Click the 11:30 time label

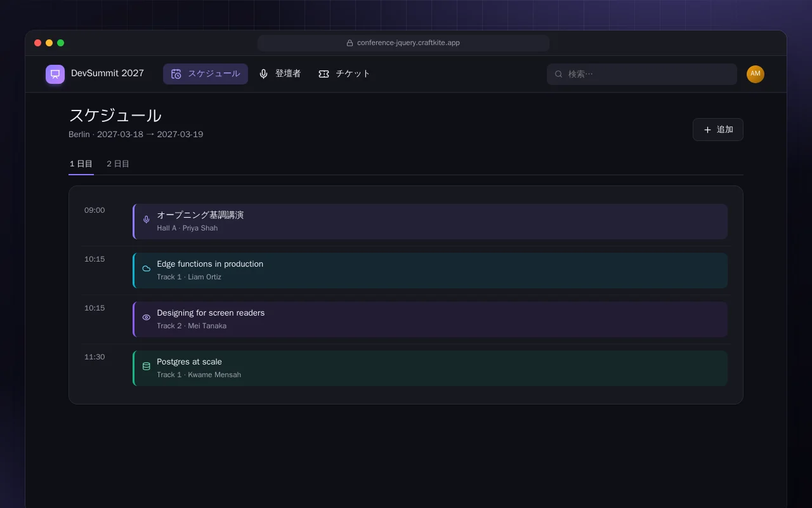click(95, 357)
